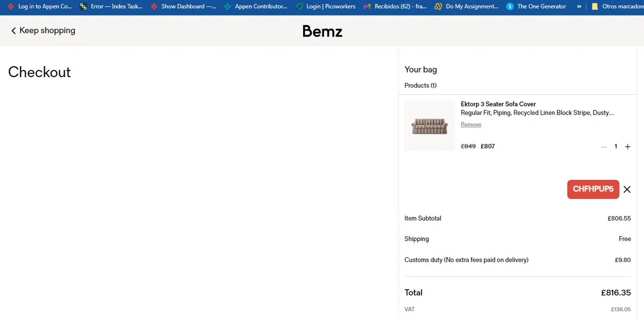Open Login | Picoworkers bookmark
The width and height of the screenshot is (644, 319).
pyautogui.click(x=326, y=6)
